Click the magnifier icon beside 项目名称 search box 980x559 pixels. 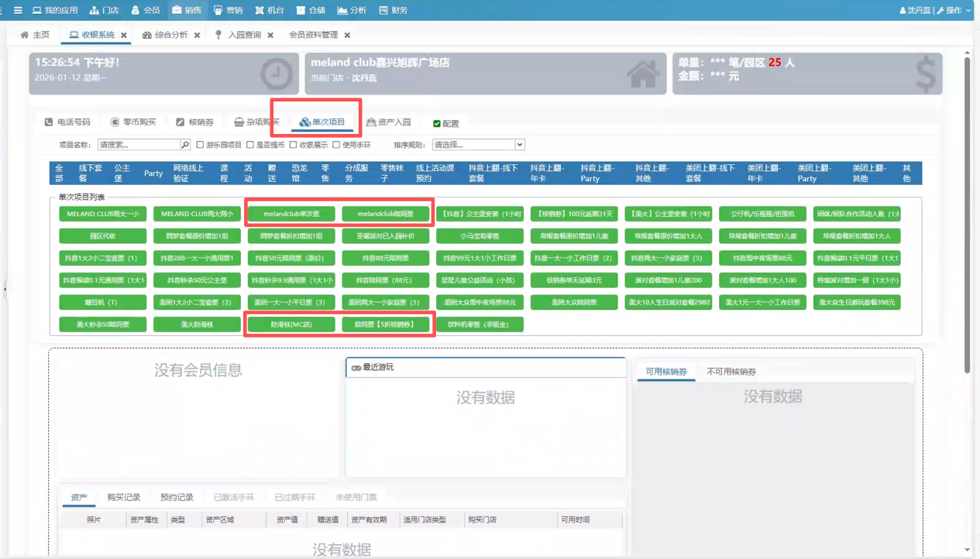point(185,145)
